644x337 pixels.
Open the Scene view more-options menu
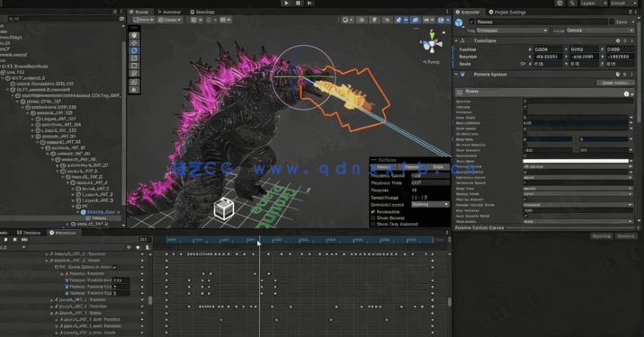447,12
